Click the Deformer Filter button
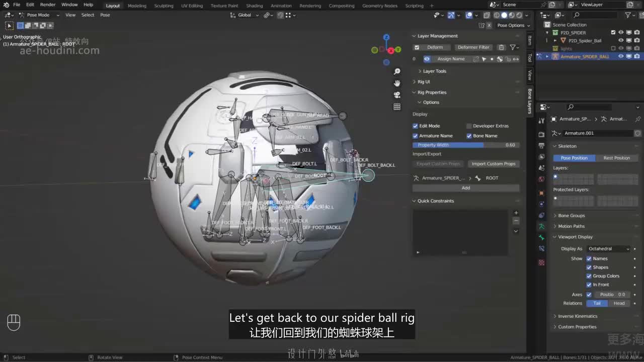644x362 pixels. [473, 47]
